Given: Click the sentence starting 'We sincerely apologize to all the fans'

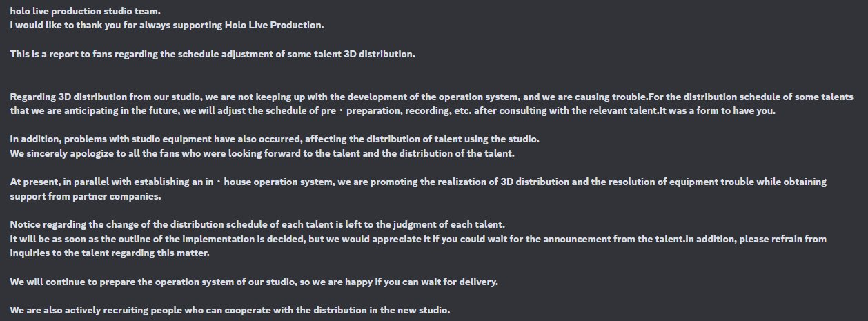Looking at the screenshot, I should pyautogui.click(x=262, y=153).
